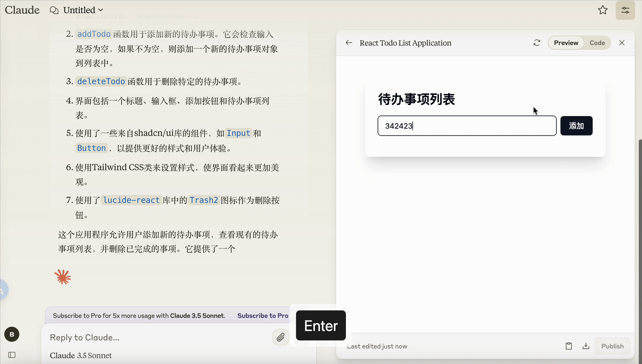
Task: Go to Claude home logo
Action: tap(22, 10)
